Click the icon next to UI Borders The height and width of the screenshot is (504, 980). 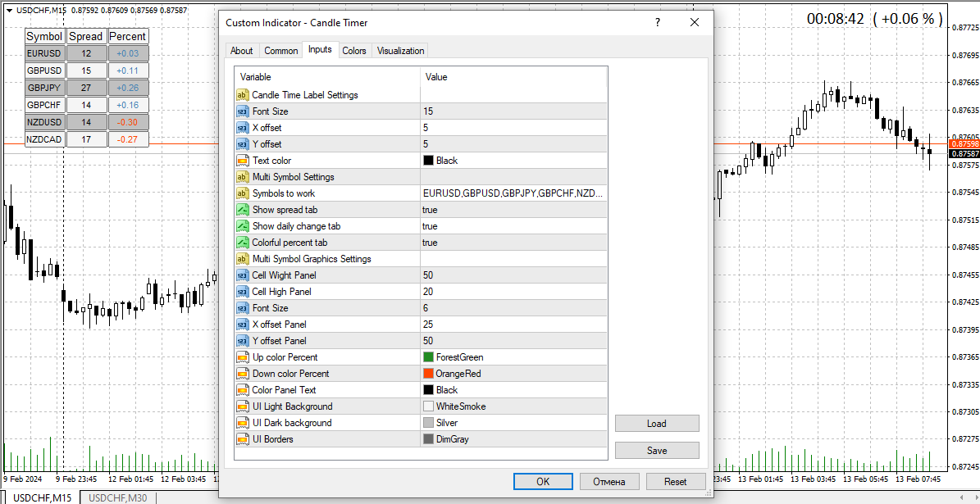pyautogui.click(x=243, y=438)
